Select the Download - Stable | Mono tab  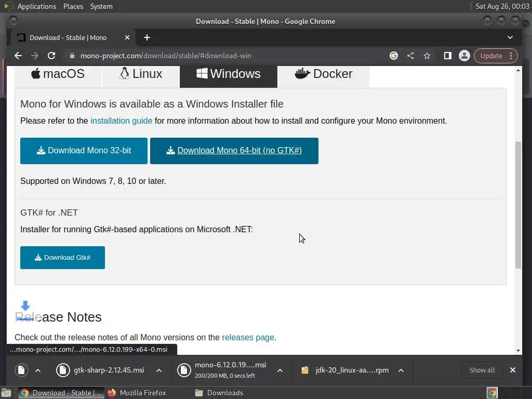tap(68, 37)
